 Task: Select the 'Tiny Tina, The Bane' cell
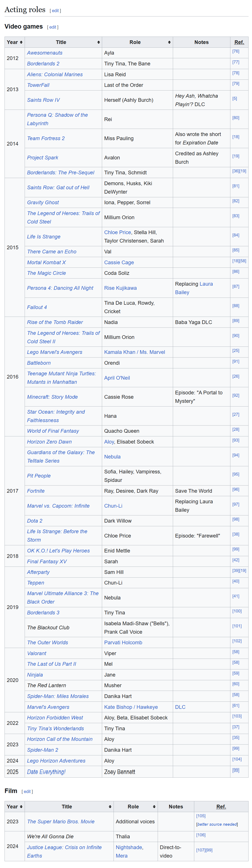click(137, 64)
